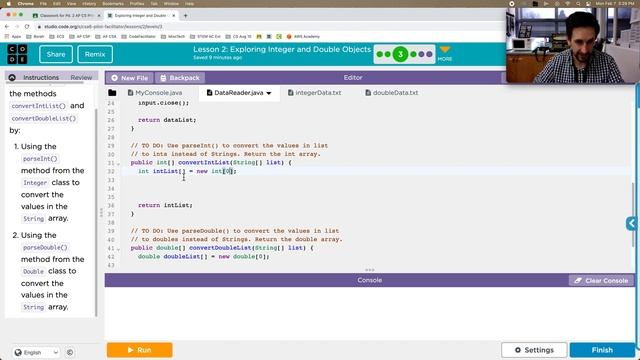Click the Finish button
The height and width of the screenshot is (360, 640).
602,350
